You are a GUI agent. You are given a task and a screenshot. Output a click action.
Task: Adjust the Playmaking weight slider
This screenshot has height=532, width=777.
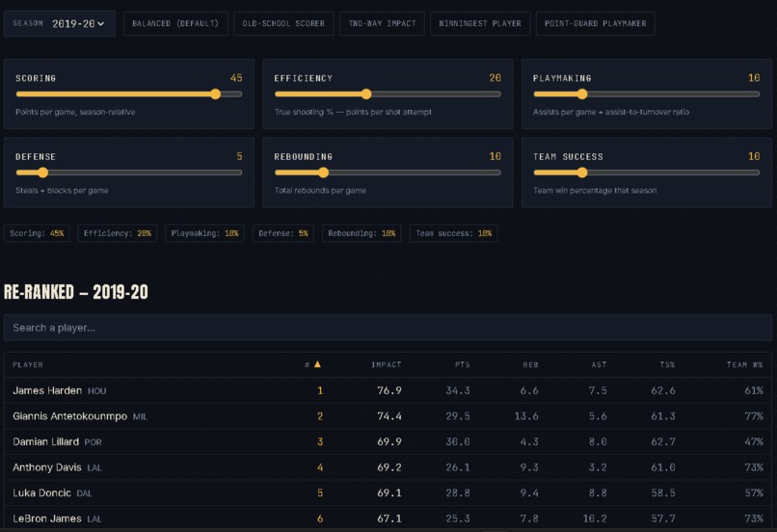point(646,94)
